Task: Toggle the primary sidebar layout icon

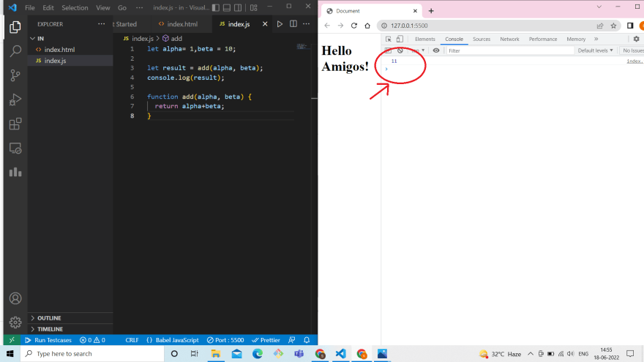Action: tap(216, 8)
